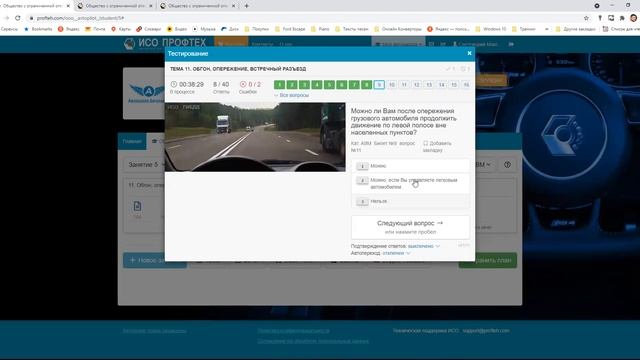Open the Почта bookmark
The width and height of the screenshot is (640, 360).
tap(95, 29)
